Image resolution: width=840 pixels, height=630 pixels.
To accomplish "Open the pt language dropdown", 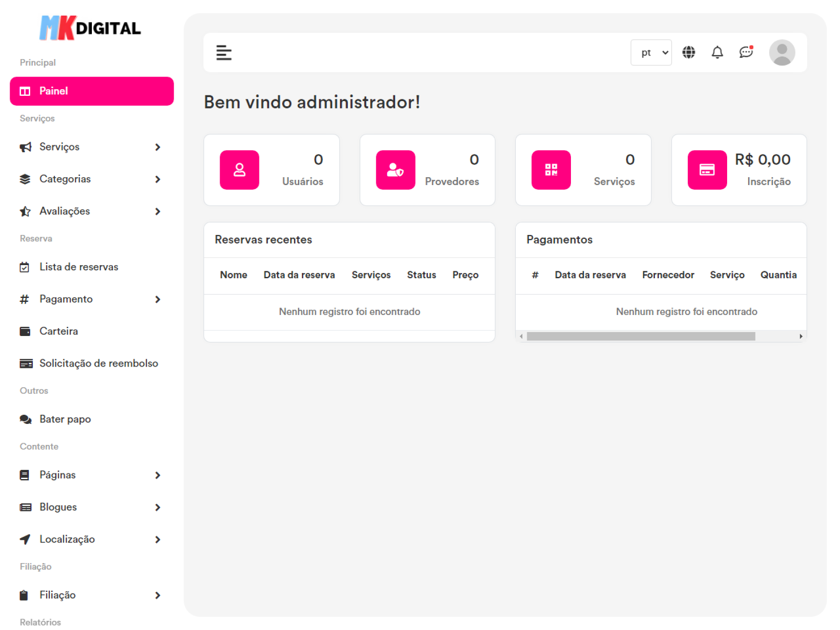I will coord(651,52).
